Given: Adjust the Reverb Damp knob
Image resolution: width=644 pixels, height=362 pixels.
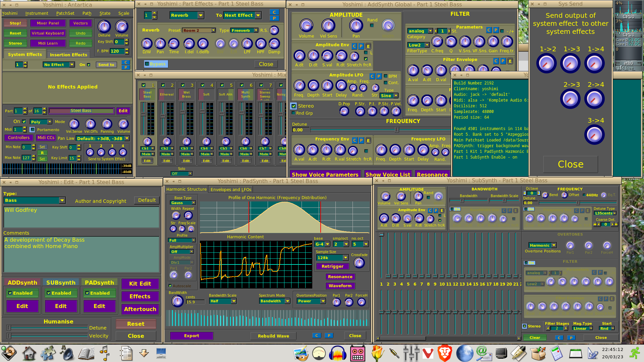Looking at the screenshot, I should click(274, 44).
